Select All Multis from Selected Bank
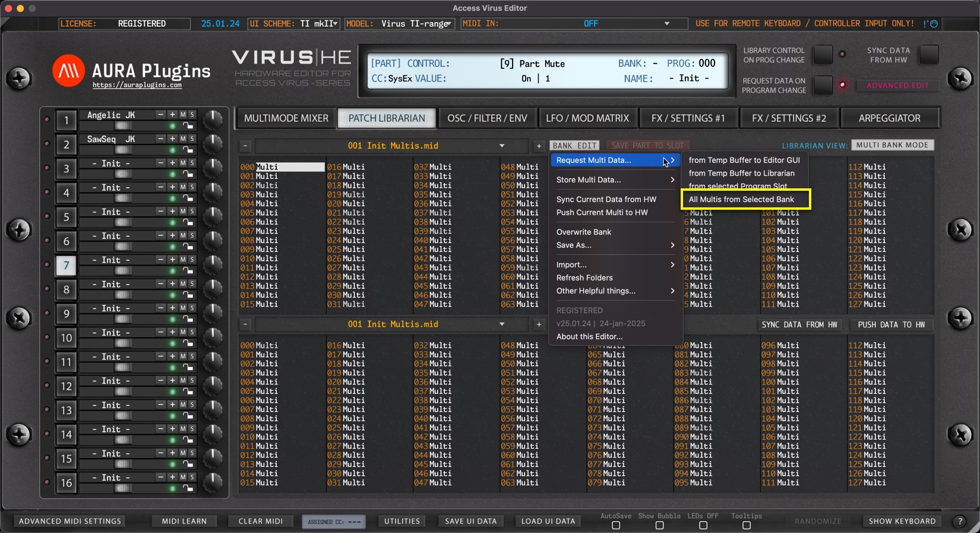 pos(741,200)
